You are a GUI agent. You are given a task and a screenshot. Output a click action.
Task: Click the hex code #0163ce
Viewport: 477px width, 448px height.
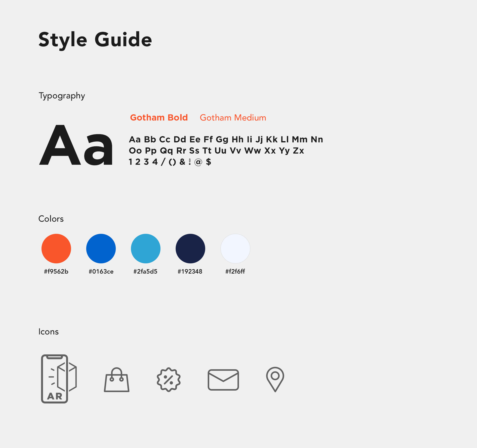pyautogui.click(x=101, y=271)
